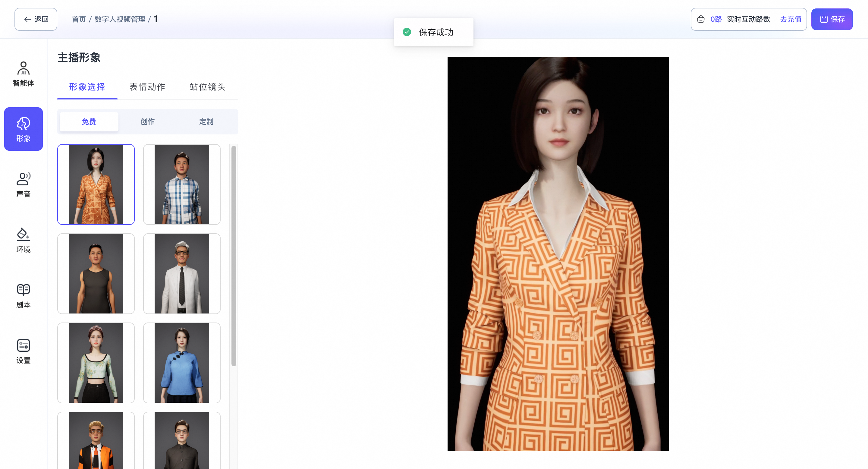Choose the woman in blue qipao top avatar
The image size is (868, 469).
coord(182,363)
